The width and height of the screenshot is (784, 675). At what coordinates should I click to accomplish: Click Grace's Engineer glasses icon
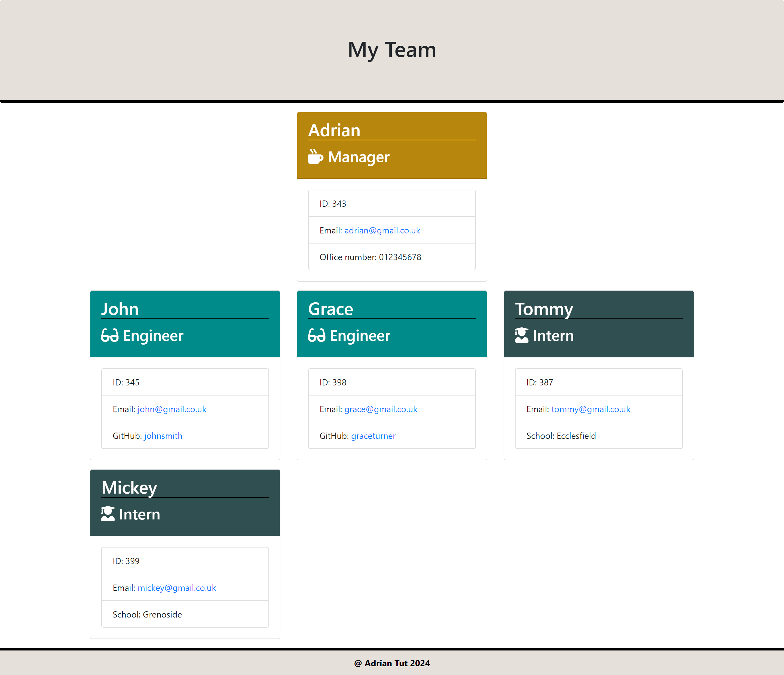pos(316,335)
